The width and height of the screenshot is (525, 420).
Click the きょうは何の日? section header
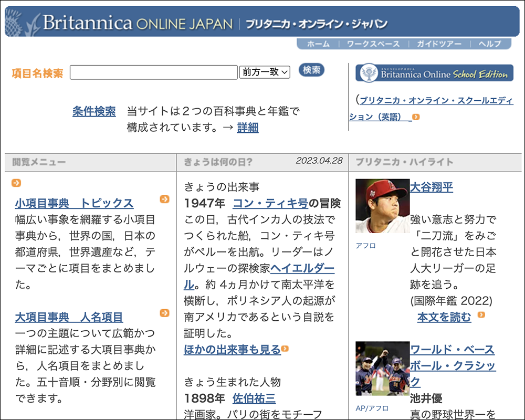(x=218, y=162)
